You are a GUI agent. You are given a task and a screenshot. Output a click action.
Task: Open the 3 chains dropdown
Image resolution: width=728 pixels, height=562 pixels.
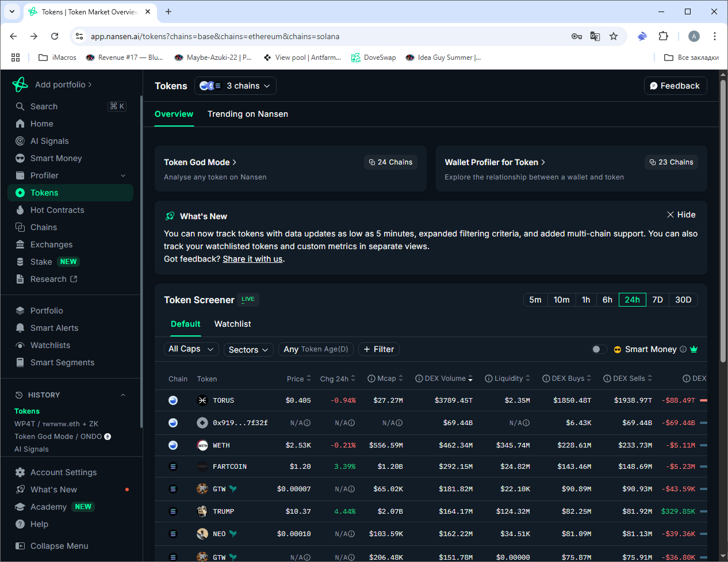235,86
